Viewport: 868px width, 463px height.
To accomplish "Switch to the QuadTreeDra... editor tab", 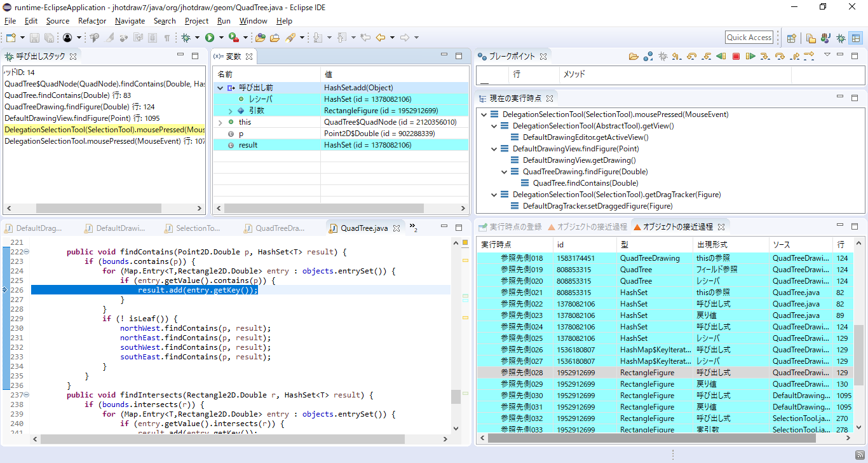I will point(274,228).
